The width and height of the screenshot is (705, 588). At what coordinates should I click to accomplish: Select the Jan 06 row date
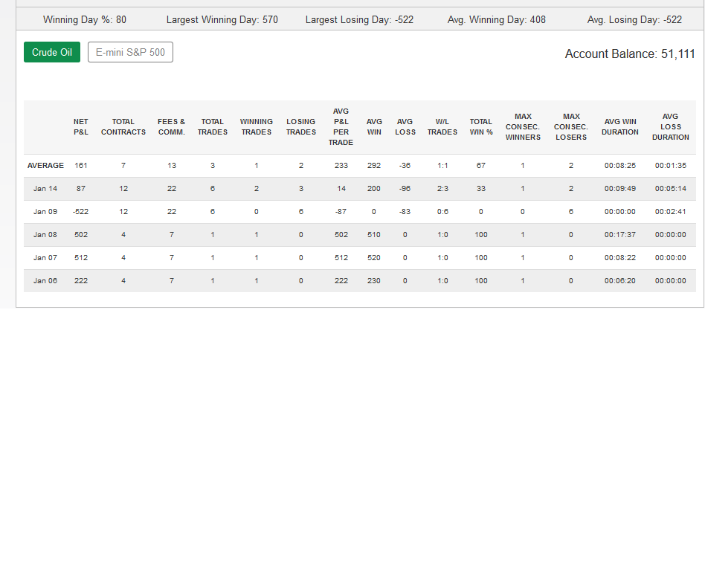click(x=45, y=280)
